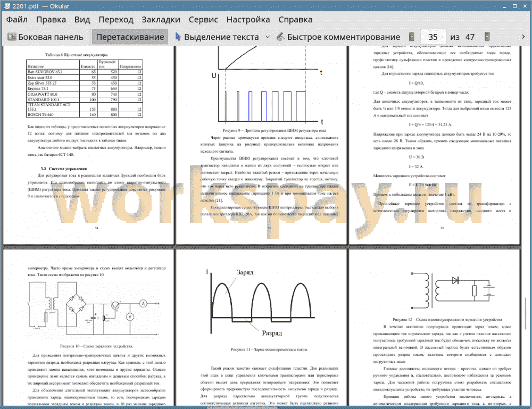This screenshot has width=532, height=409.
Task: Select the "GIGAWATT 80.0" table cell
Action: pyautogui.click(x=43, y=94)
